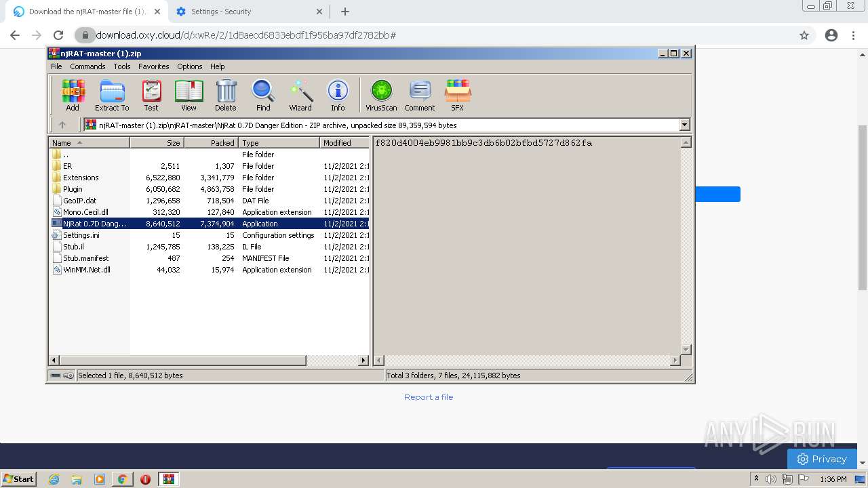Viewport: 868px width, 488px height.
Task: Go up one folder level
Action: [62, 125]
